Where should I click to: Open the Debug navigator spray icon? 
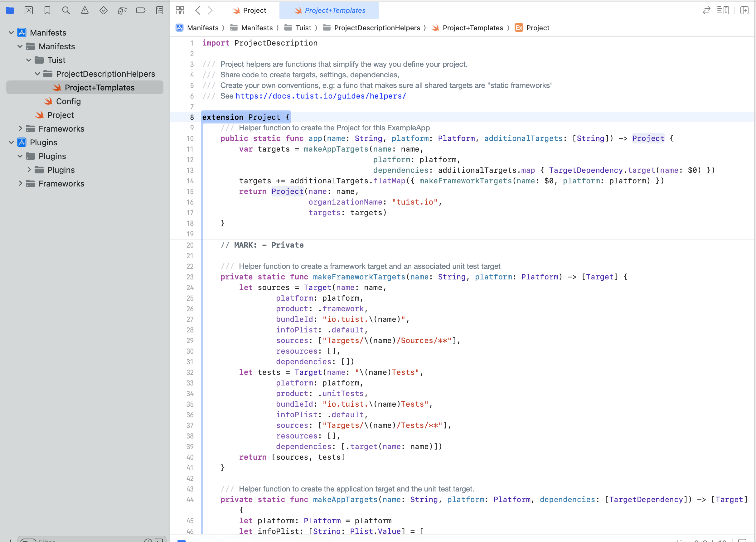pos(122,10)
